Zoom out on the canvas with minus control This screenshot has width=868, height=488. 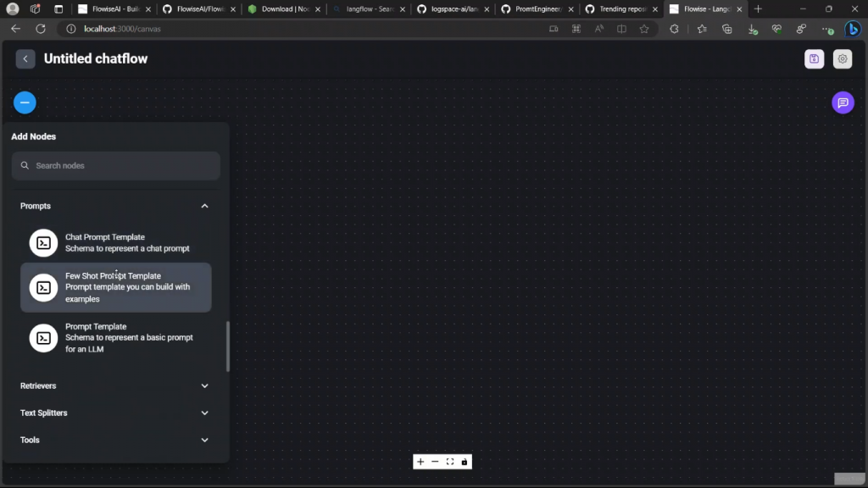click(435, 462)
